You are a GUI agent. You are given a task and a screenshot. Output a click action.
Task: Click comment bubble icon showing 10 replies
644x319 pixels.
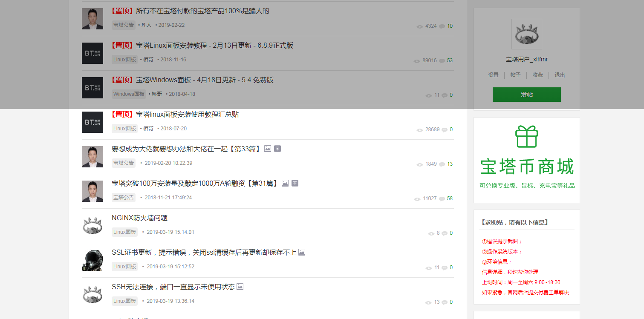coord(442,26)
